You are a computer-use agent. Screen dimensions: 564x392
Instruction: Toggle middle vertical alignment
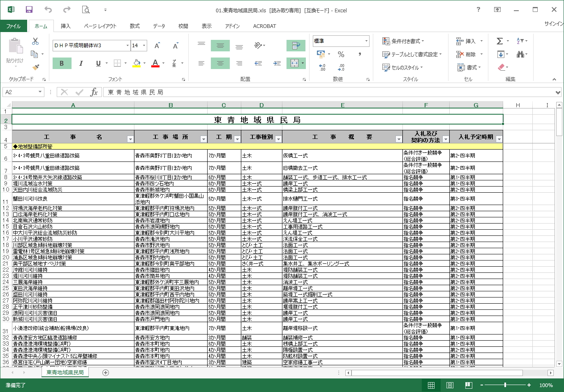point(220,46)
